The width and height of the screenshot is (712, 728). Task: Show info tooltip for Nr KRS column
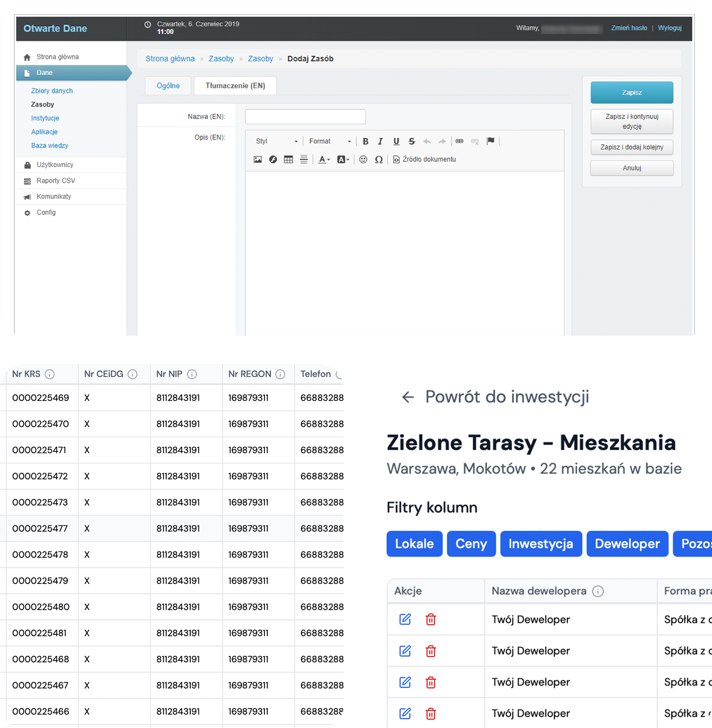tap(49, 374)
